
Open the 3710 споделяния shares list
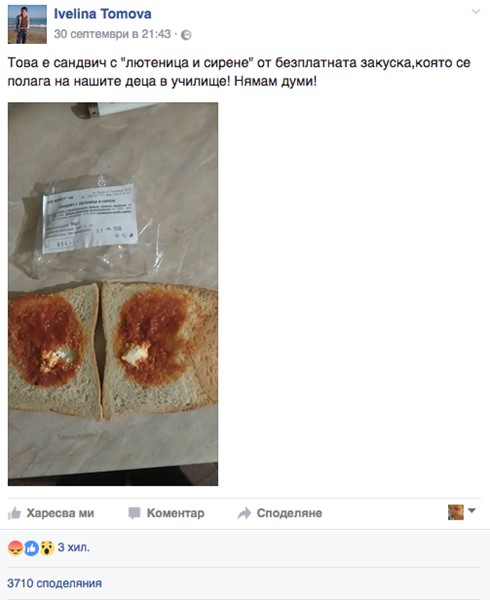(x=55, y=583)
